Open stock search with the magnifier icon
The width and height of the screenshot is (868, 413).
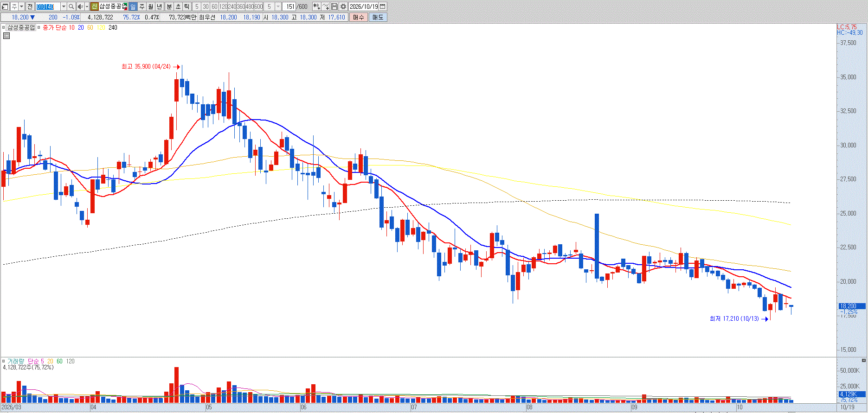click(71, 6)
